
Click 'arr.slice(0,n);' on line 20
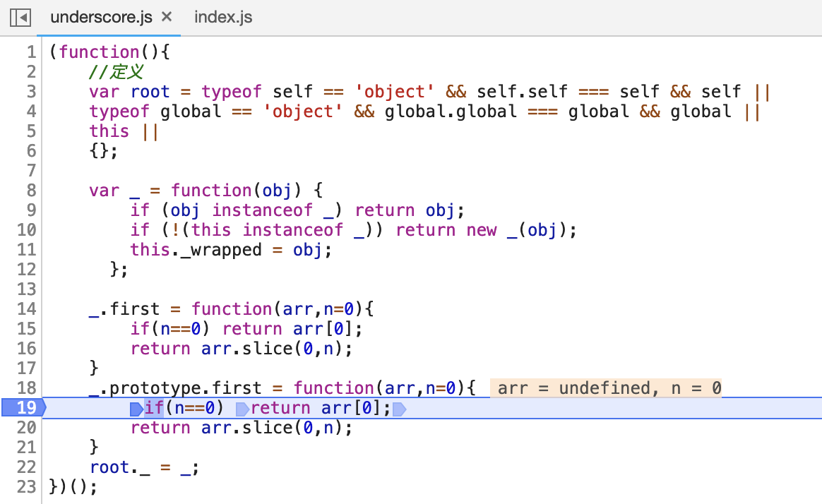point(277,428)
